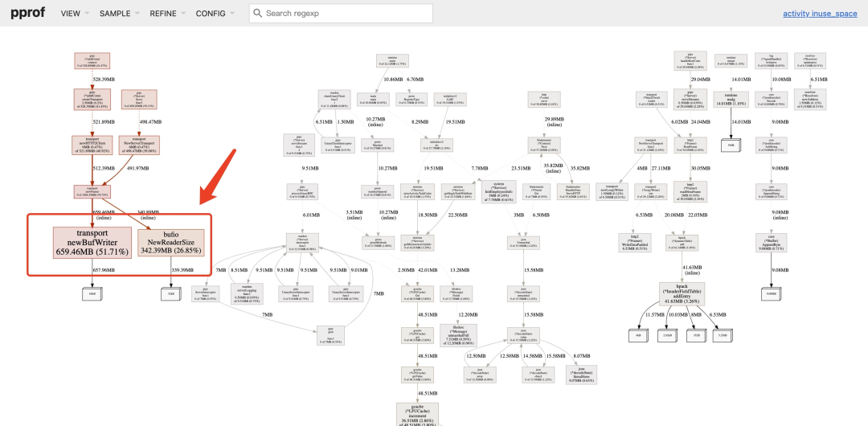Select the transport newHTTP2Client node
Viewport: 868px width, 426px height.
click(92, 145)
